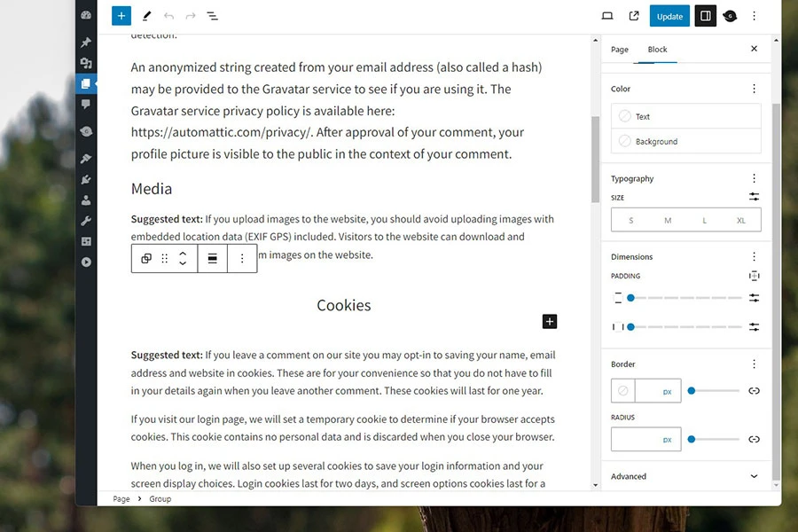Open the Comments icon in admin sidebar
The width and height of the screenshot is (798, 532).
pyautogui.click(x=85, y=106)
